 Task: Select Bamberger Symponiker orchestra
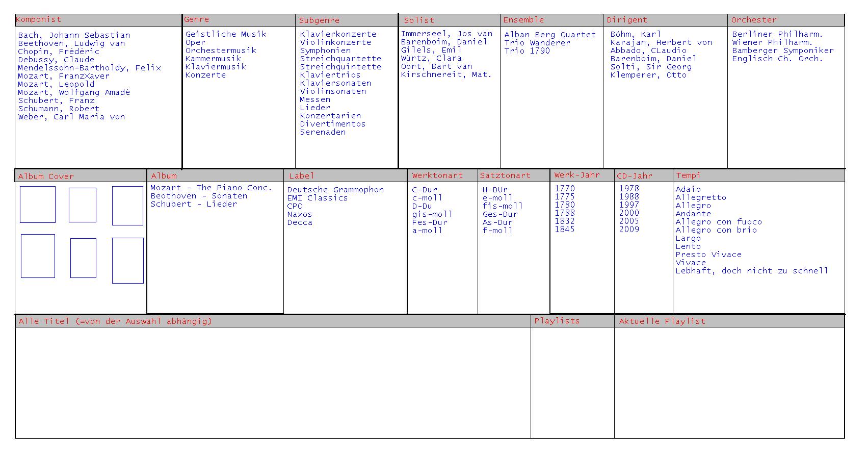tap(783, 50)
